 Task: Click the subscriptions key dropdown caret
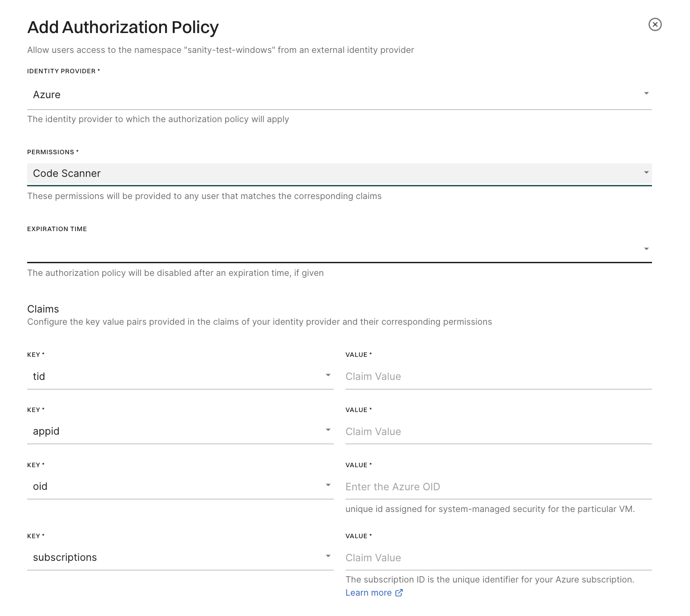tap(329, 556)
